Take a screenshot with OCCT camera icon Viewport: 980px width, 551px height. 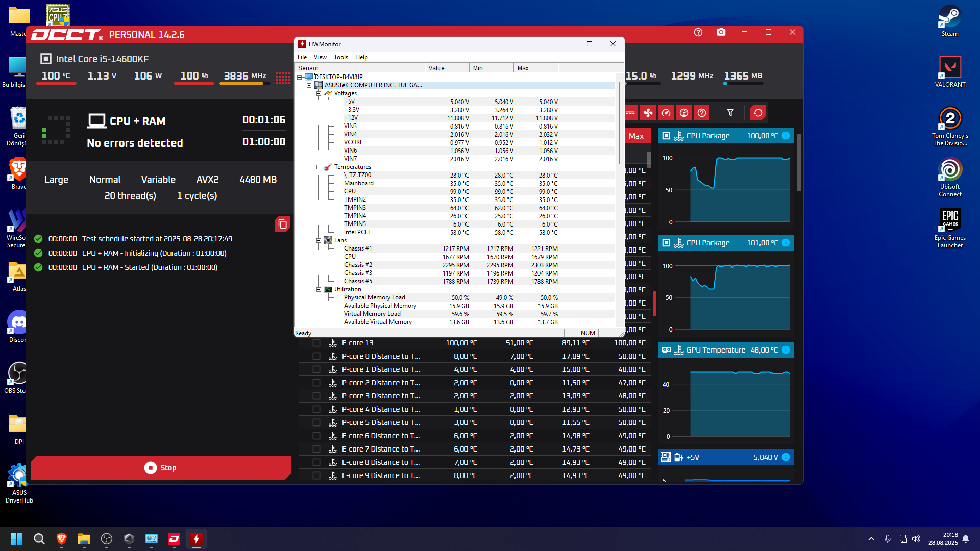tap(721, 32)
